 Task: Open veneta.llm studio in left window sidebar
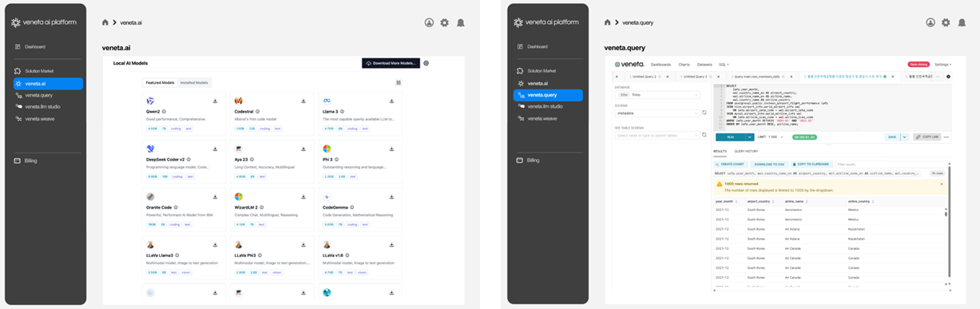[x=42, y=106]
